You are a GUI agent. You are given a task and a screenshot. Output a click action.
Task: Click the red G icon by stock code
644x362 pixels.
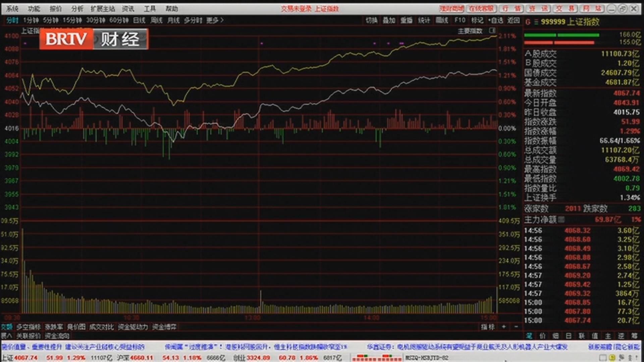(528, 22)
